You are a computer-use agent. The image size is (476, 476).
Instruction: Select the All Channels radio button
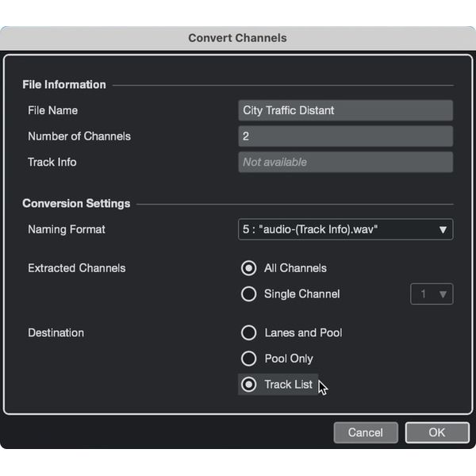coord(249,268)
